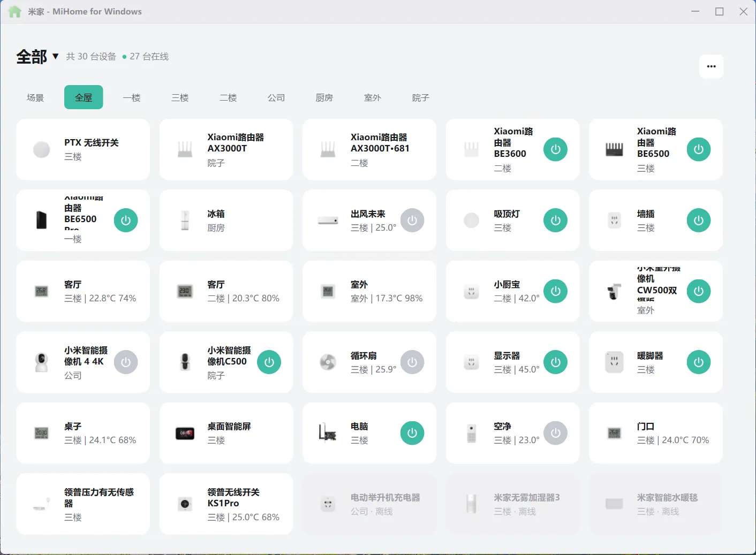Screen dimensions: 756x555
Task: Click the 暖脚器 plug icon
Action: coord(615,362)
